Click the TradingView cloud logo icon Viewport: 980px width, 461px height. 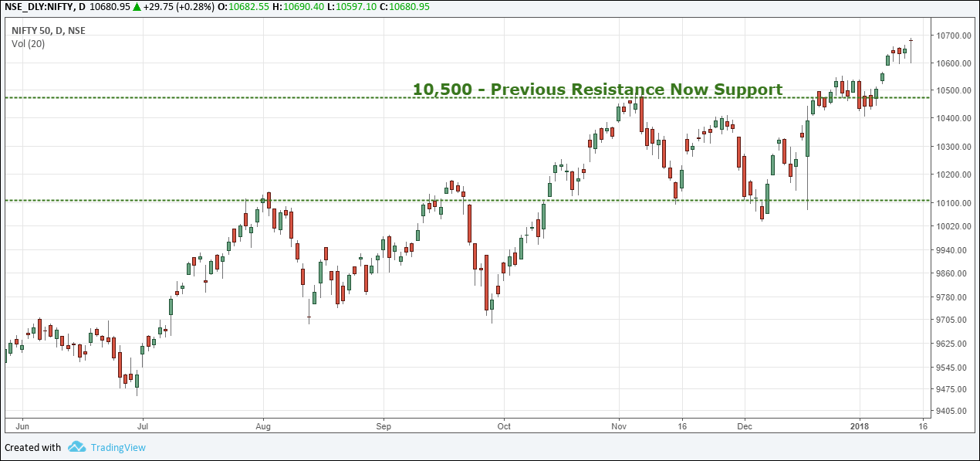click(x=76, y=447)
